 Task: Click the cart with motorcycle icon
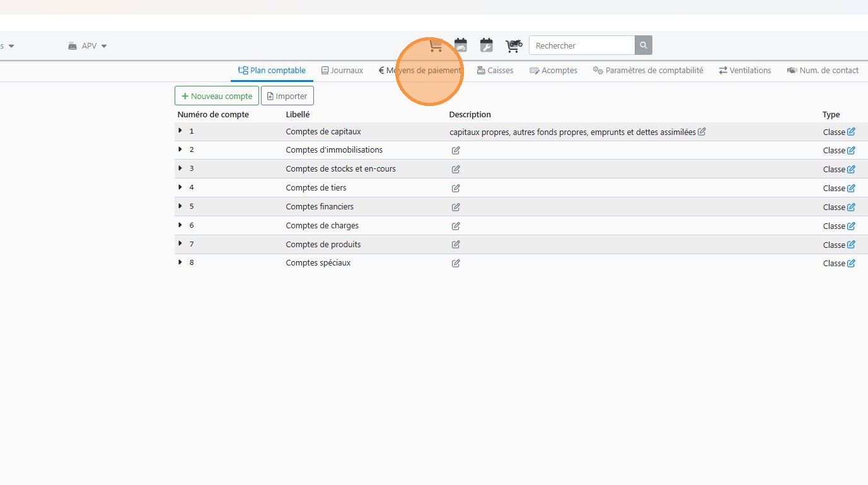click(514, 45)
